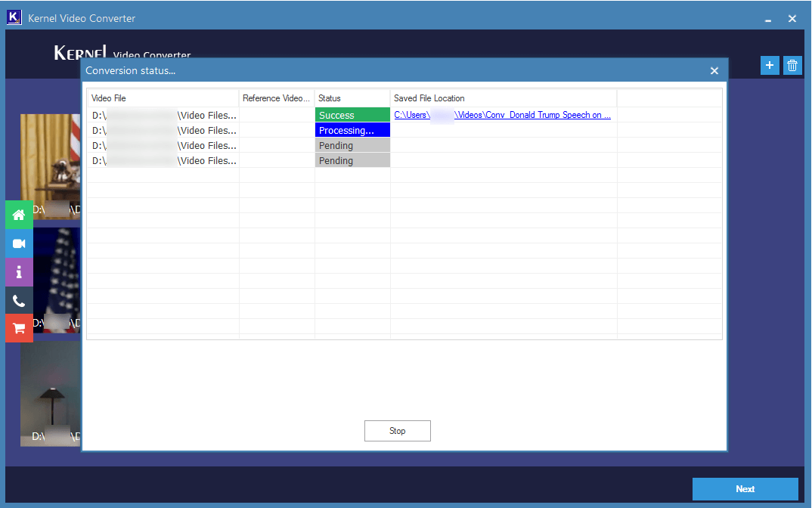This screenshot has width=812, height=508.
Task: Click the Kernel app logo in title bar
Action: tap(14, 17)
